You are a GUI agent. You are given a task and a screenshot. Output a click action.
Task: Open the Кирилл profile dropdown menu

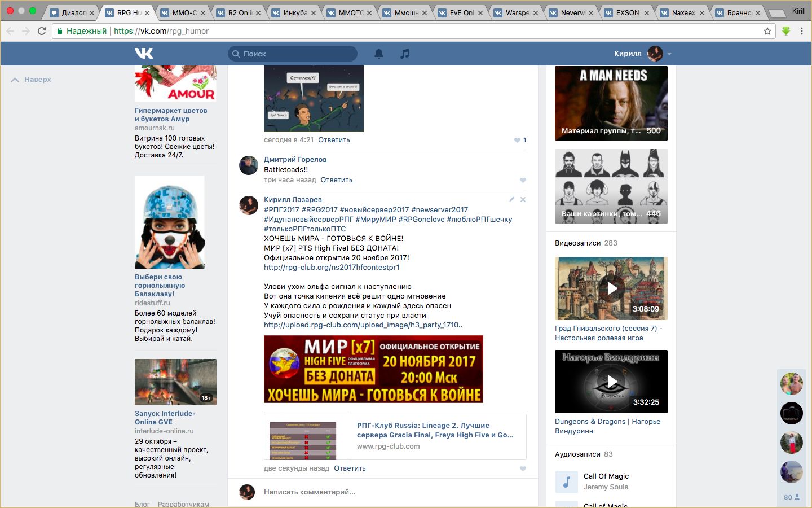click(x=669, y=54)
